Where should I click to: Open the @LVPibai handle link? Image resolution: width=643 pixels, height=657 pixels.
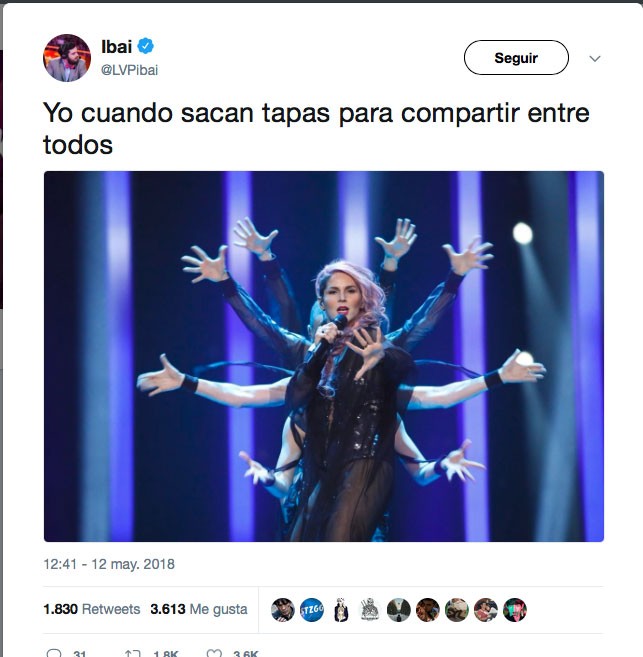(129, 70)
